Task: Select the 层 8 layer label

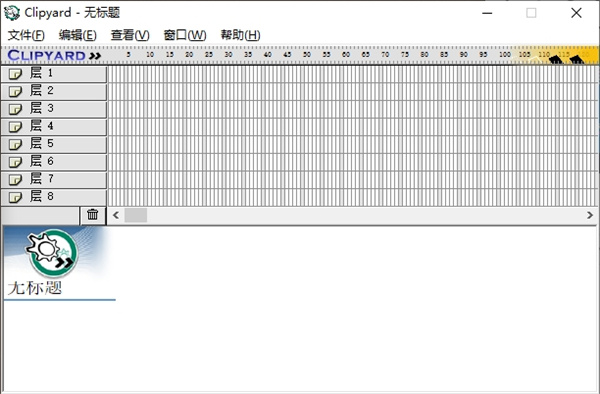Action: pos(41,196)
